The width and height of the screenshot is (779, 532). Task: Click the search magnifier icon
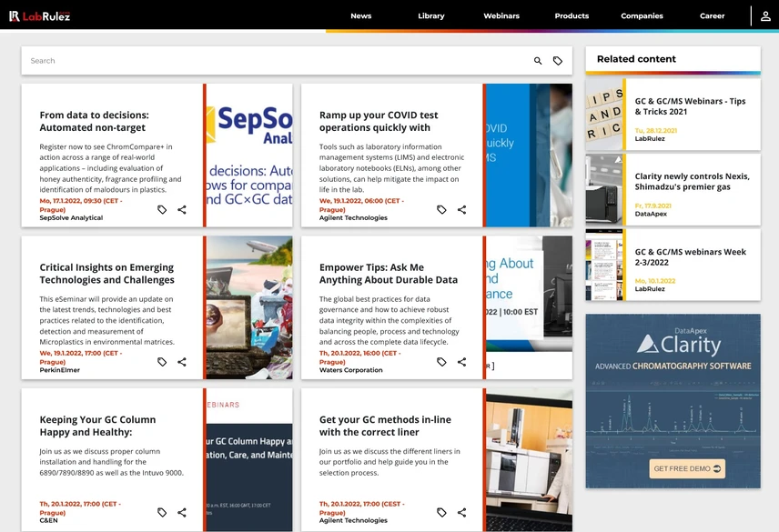pyautogui.click(x=538, y=61)
